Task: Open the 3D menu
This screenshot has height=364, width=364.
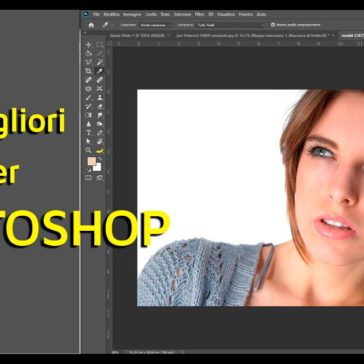Action: (211, 14)
